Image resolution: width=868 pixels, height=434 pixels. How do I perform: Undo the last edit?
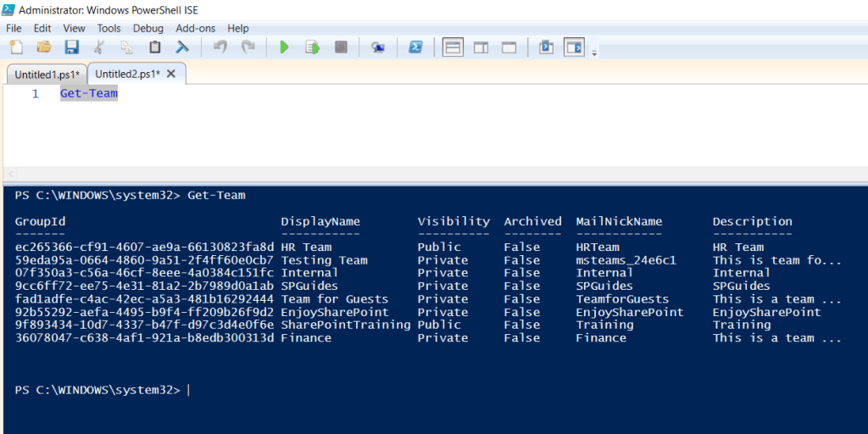pyautogui.click(x=220, y=47)
